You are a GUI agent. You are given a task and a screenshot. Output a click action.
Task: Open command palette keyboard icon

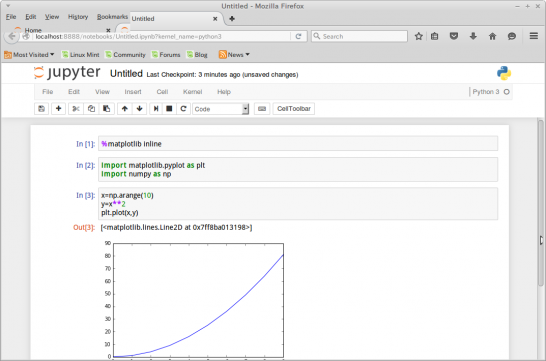pos(262,109)
